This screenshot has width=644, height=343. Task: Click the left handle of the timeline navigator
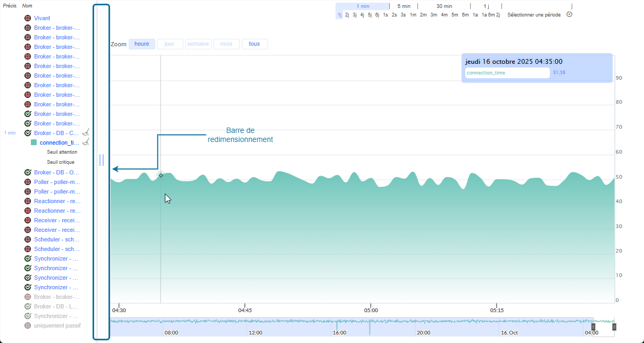(x=593, y=327)
